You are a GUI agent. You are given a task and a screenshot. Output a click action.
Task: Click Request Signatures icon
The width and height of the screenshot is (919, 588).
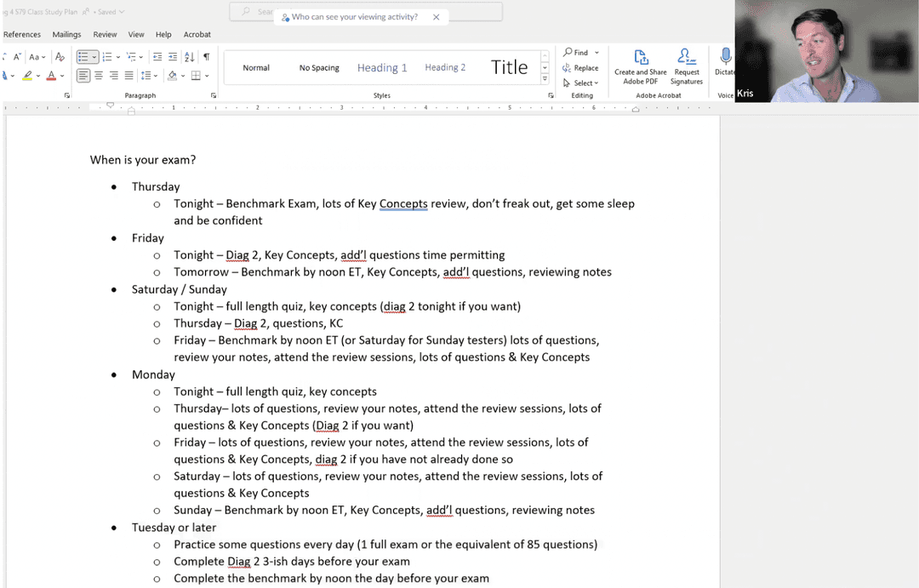(686, 66)
